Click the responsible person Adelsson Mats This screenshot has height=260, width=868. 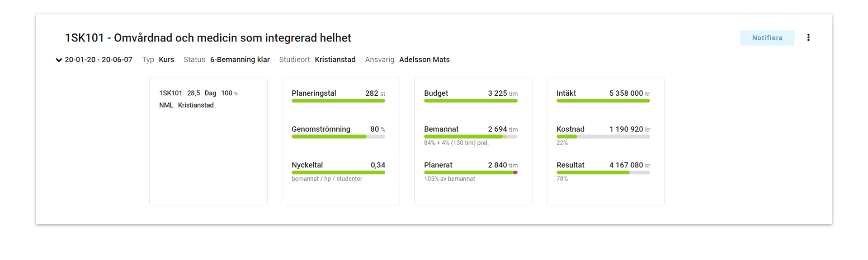(424, 60)
